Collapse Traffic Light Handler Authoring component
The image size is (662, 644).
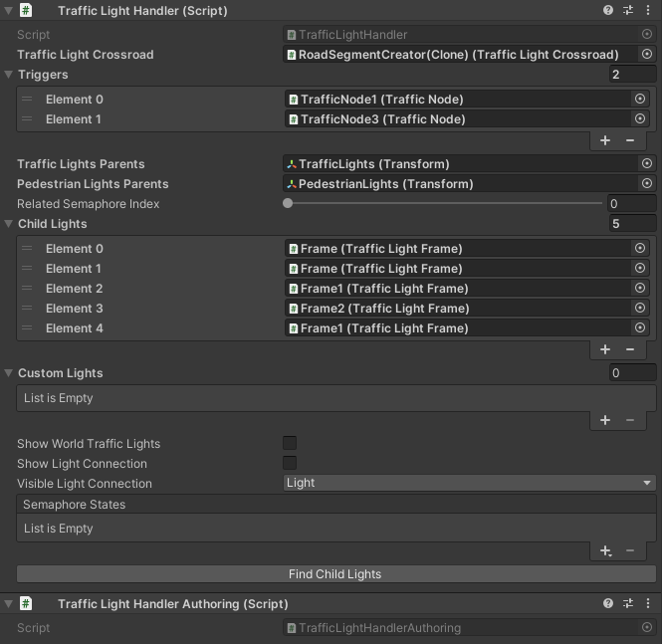coord(8,603)
